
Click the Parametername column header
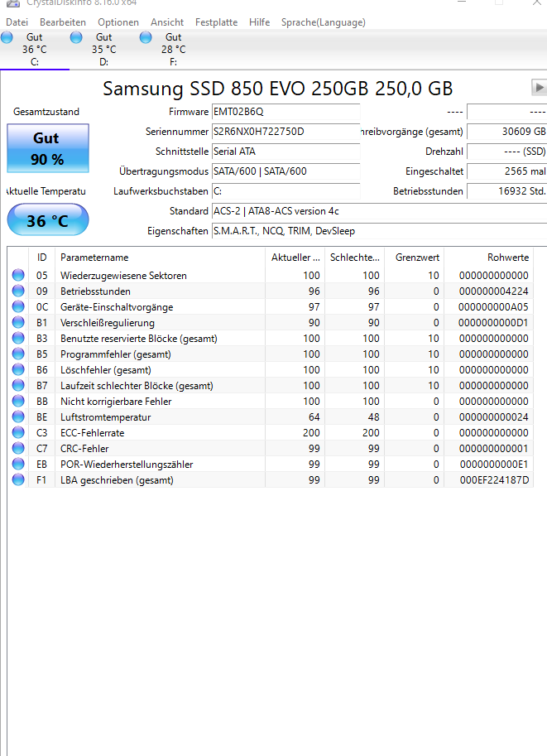click(x=160, y=258)
